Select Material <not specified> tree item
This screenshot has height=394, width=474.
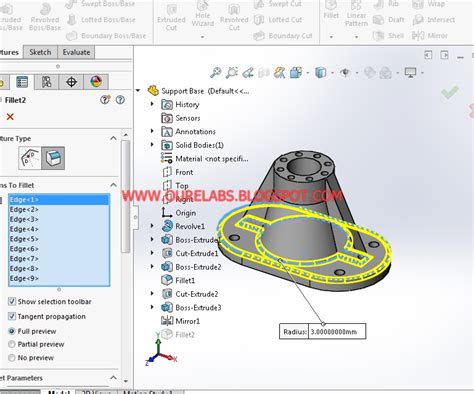pyautogui.click(x=205, y=159)
